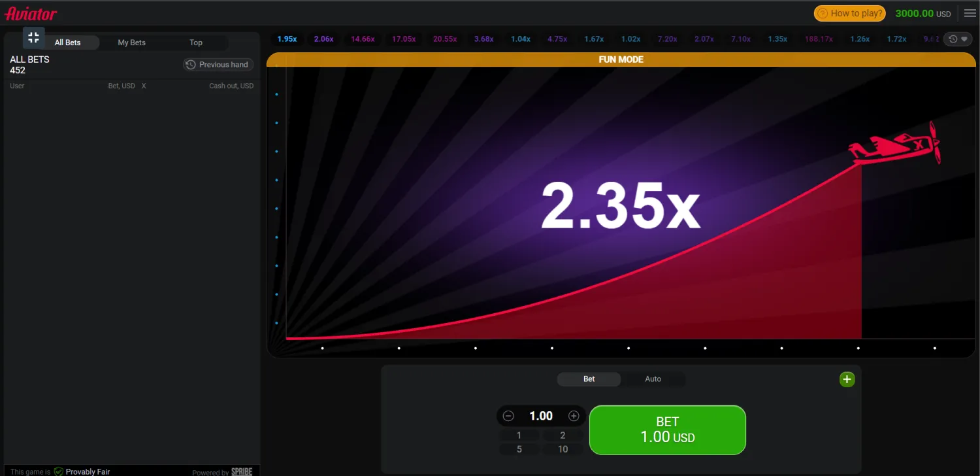The width and height of the screenshot is (980, 476).
Task: Show Previous hand results
Action: click(x=218, y=65)
